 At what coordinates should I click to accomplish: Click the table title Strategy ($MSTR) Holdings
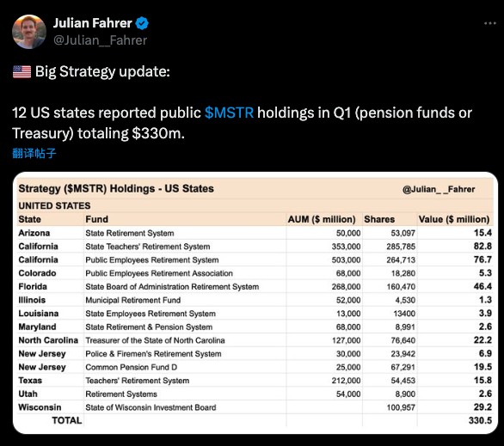116,188
